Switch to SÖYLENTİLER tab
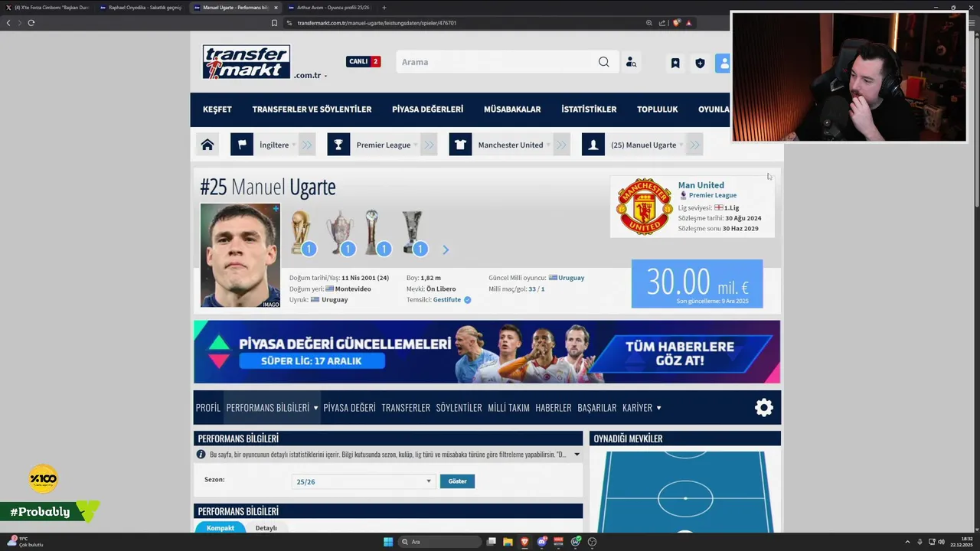Image resolution: width=980 pixels, height=551 pixels. (x=459, y=408)
